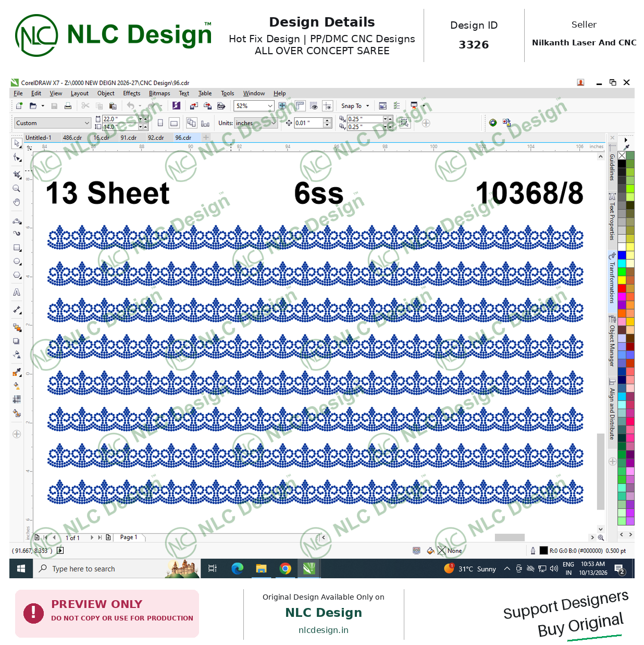This screenshot has height=645, width=644.
Task: Select the Shape edit tool
Action: (x=17, y=157)
